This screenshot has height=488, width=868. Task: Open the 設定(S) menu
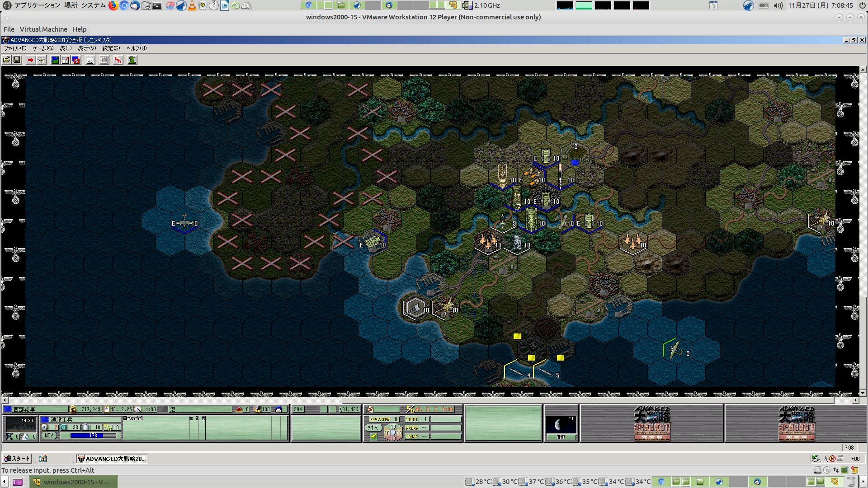pos(111,48)
